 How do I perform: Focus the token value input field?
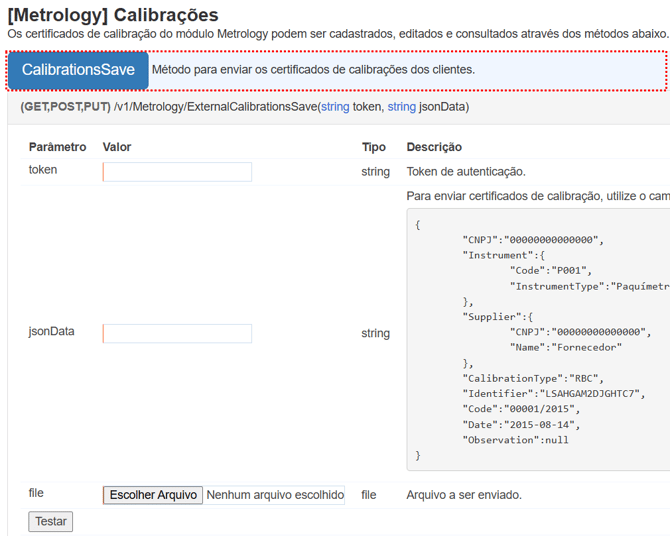click(x=177, y=172)
